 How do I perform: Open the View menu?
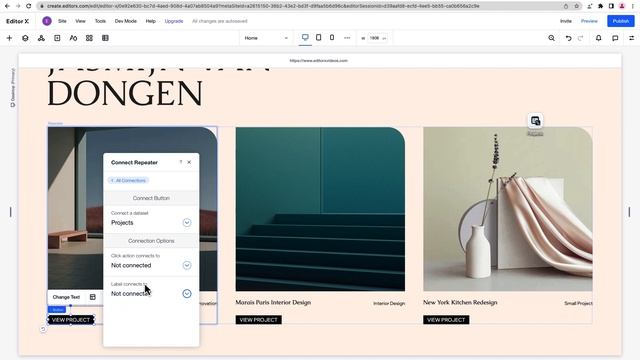(80, 21)
